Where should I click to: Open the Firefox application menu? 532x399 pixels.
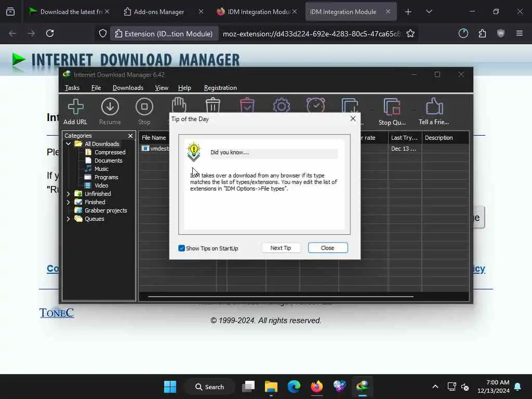click(x=520, y=33)
